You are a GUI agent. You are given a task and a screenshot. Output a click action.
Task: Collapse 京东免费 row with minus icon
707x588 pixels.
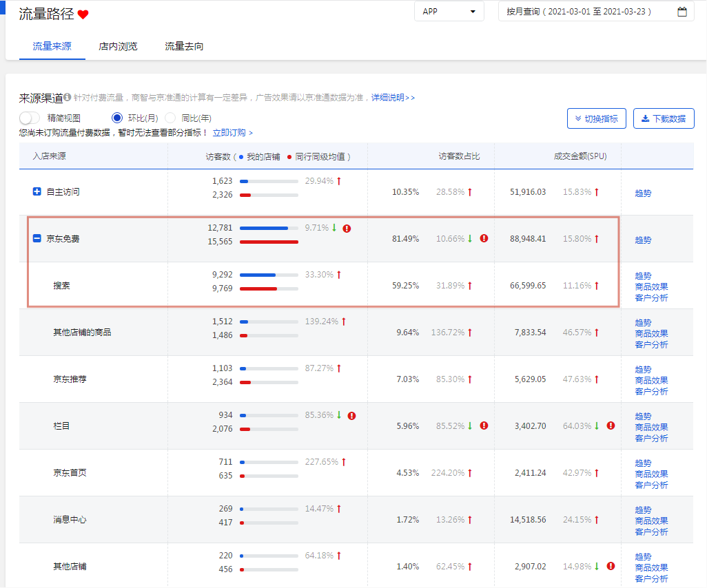pyautogui.click(x=37, y=238)
